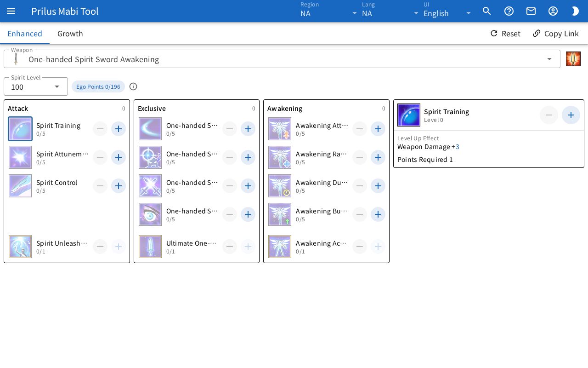Image resolution: width=588 pixels, height=368 pixels.
Task: Select the Awakening Attack skill icon
Action: pyautogui.click(x=280, y=129)
